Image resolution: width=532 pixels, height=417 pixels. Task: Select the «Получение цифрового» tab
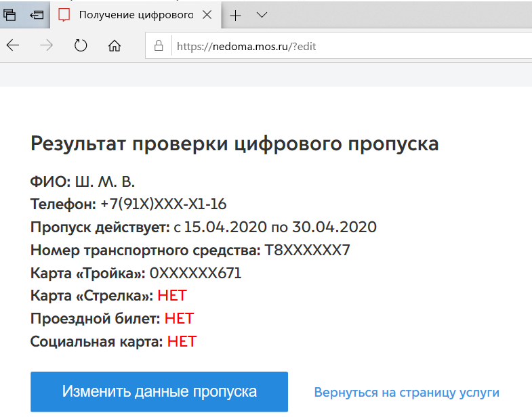click(x=136, y=15)
